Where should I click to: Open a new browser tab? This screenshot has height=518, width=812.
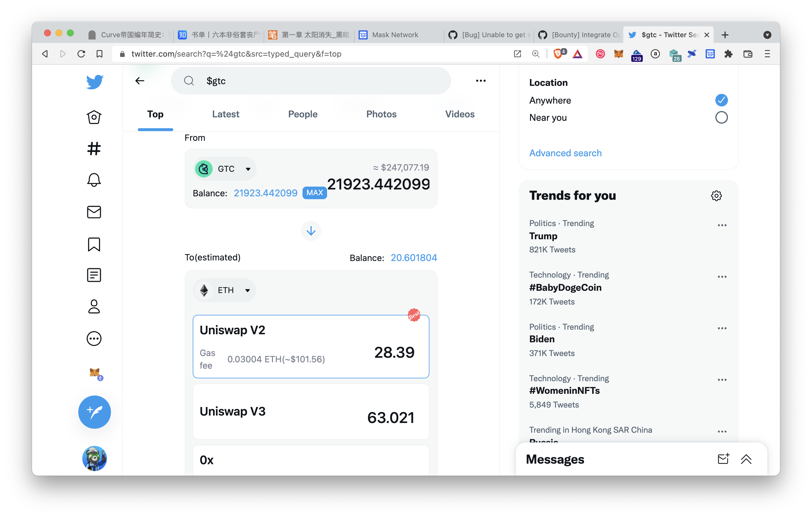point(725,35)
